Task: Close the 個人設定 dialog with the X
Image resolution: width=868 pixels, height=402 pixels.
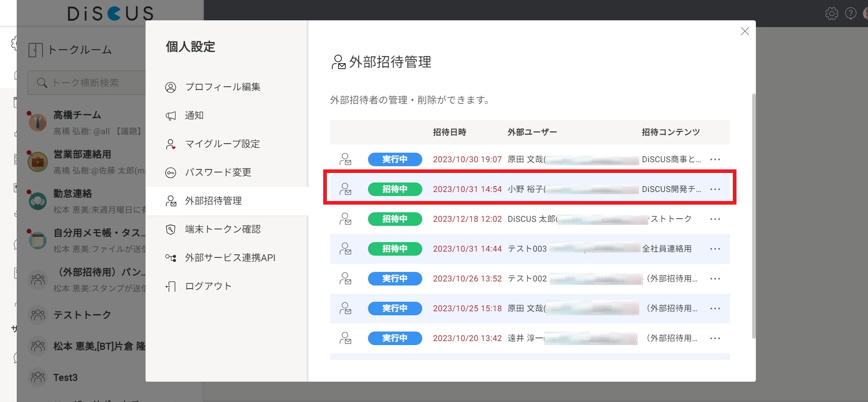Action: pyautogui.click(x=745, y=31)
